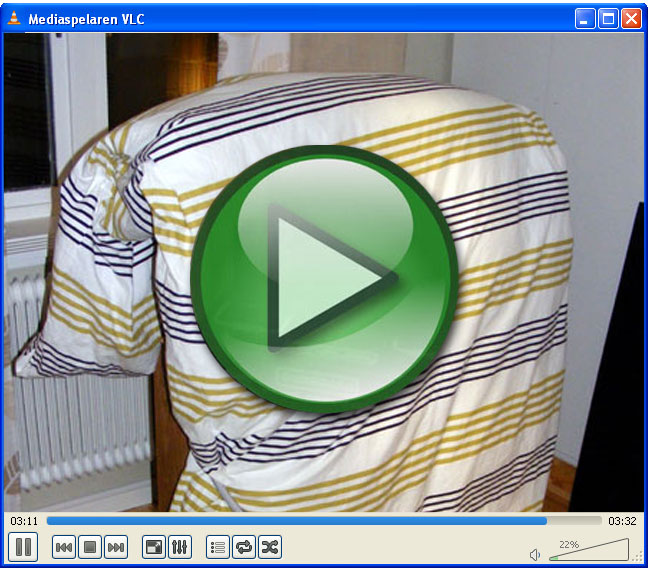Toggle loop repeat mode
This screenshot has width=648, height=568.
244,547
